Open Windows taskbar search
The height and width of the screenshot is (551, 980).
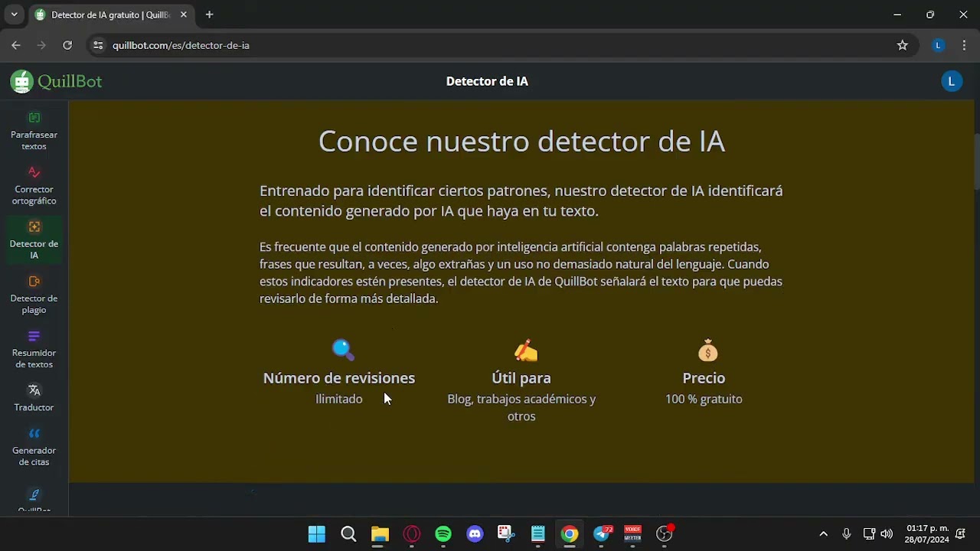[348, 534]
